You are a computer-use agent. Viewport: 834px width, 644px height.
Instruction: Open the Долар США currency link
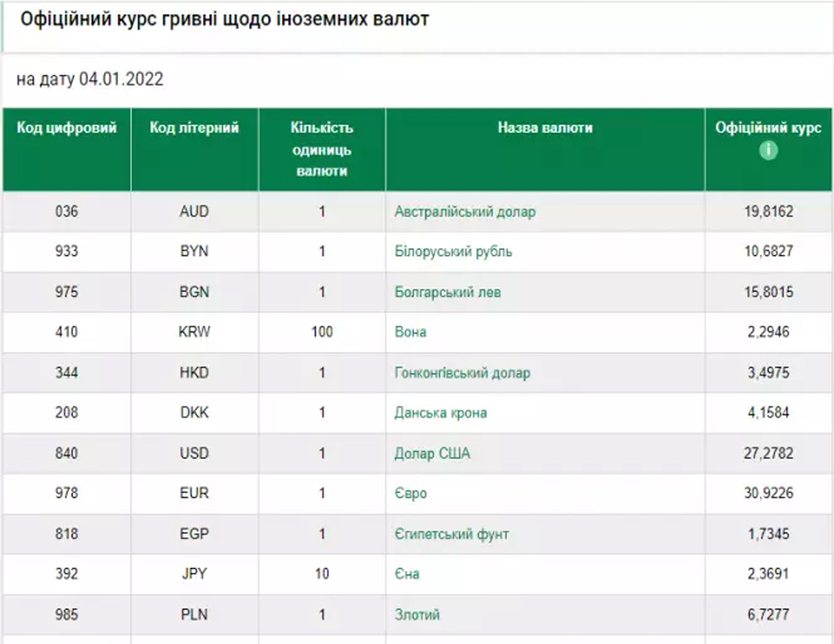(x=432, y=454)
